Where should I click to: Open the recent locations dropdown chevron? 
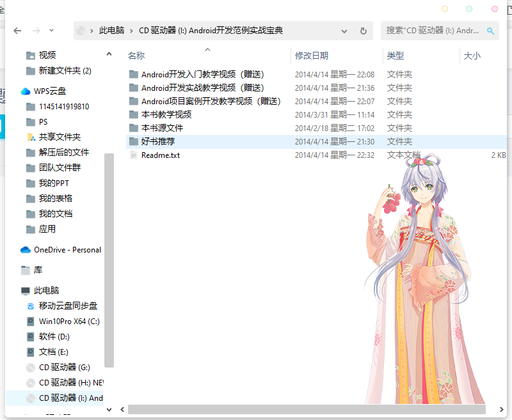click(51, 30)
